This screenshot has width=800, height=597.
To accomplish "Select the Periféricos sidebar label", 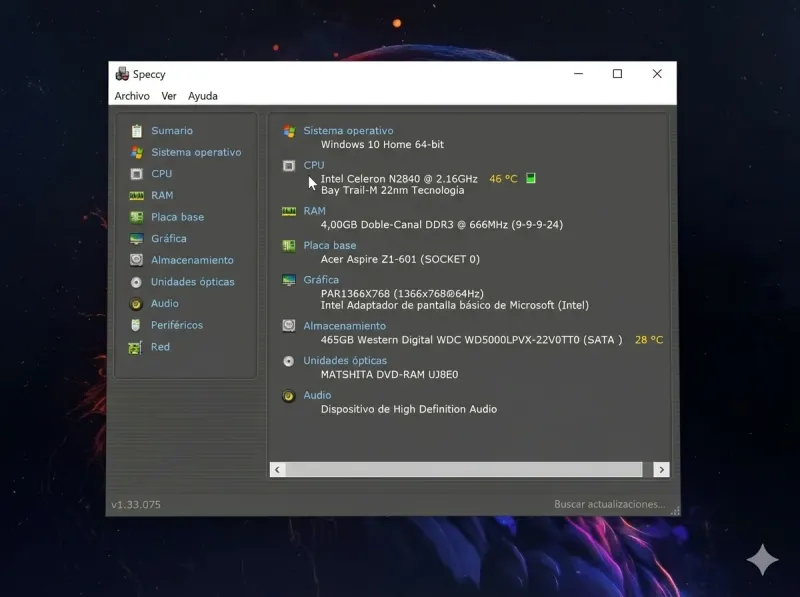I will click(x=177, y=325).
